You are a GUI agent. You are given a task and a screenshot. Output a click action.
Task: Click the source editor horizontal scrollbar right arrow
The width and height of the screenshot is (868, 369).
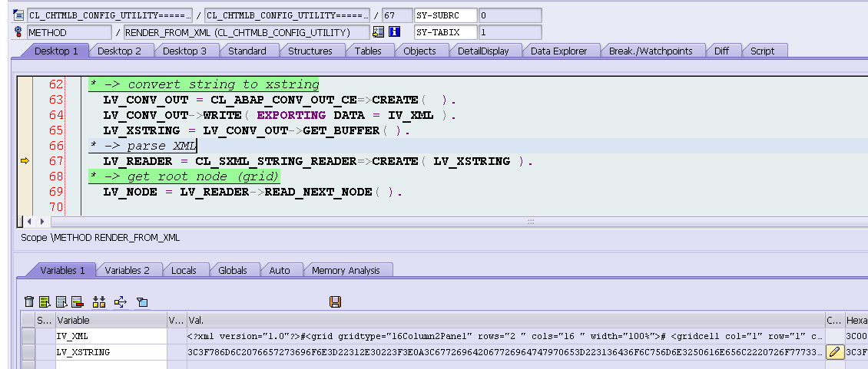(x=43, y=221)
